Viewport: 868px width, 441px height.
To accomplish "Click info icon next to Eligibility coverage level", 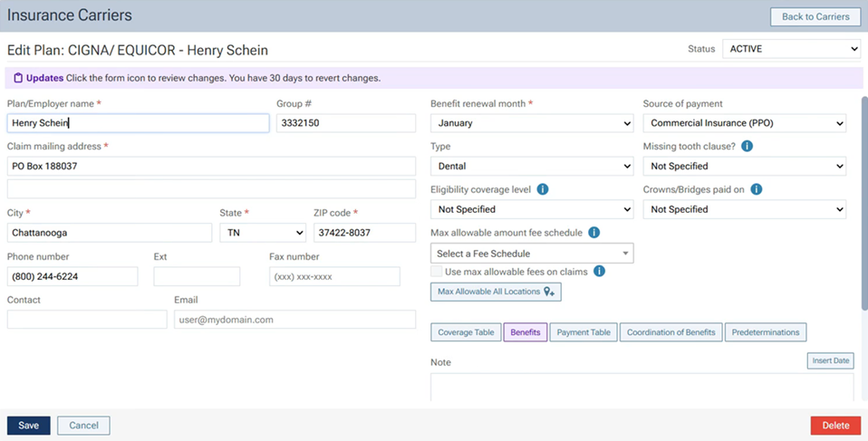I will 543,189.
